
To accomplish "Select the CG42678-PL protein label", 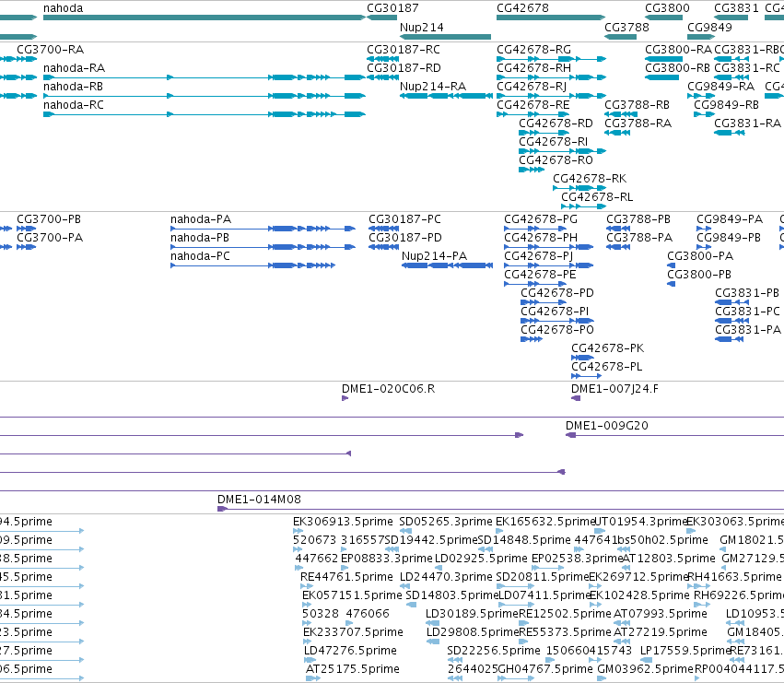I will pyautogui.click(x=607, y=367).
